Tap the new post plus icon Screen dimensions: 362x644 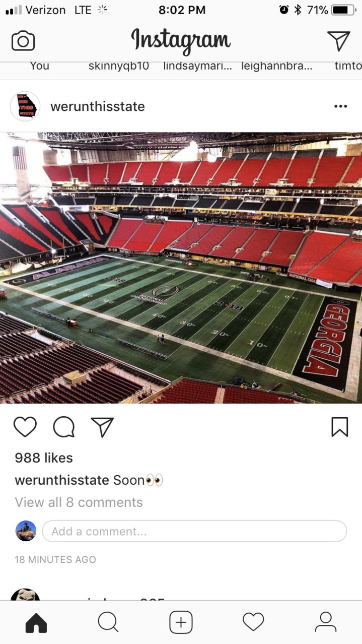click(181, 622)
